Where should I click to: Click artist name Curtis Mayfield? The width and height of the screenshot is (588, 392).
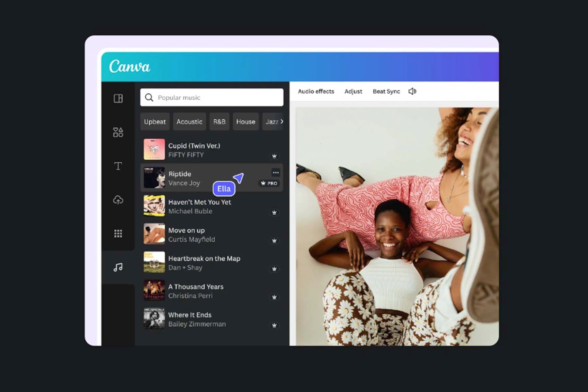[191, 239]
